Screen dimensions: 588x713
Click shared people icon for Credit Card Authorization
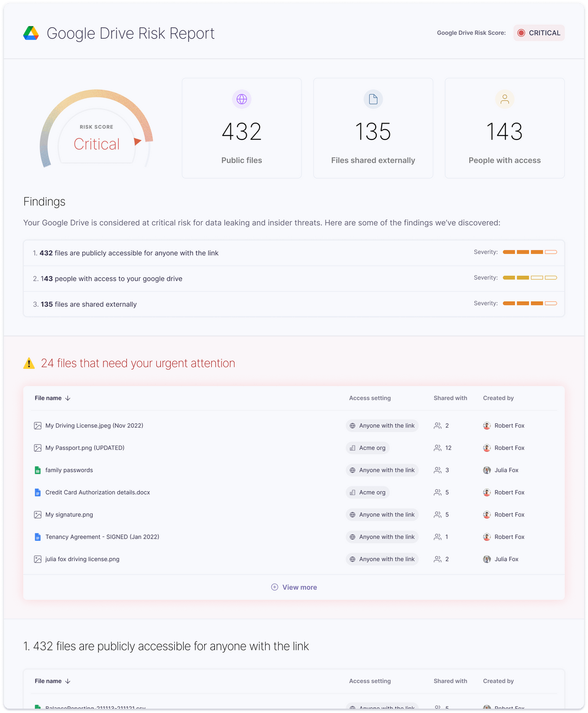tap(437, 492)
